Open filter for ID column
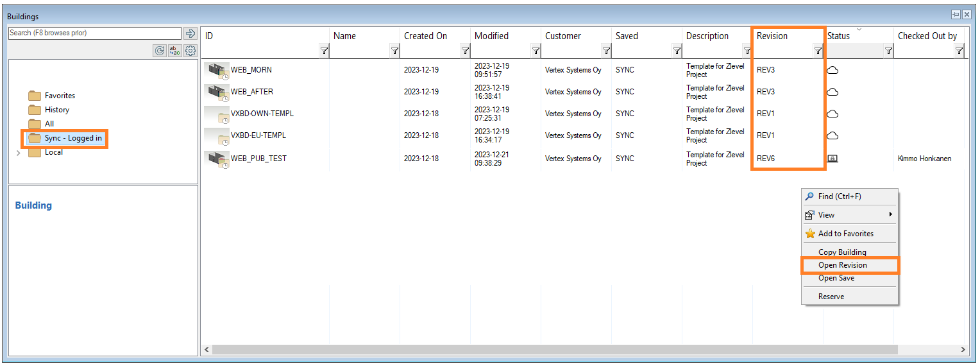This screenshot has height=364, width=980. (324, 51)
